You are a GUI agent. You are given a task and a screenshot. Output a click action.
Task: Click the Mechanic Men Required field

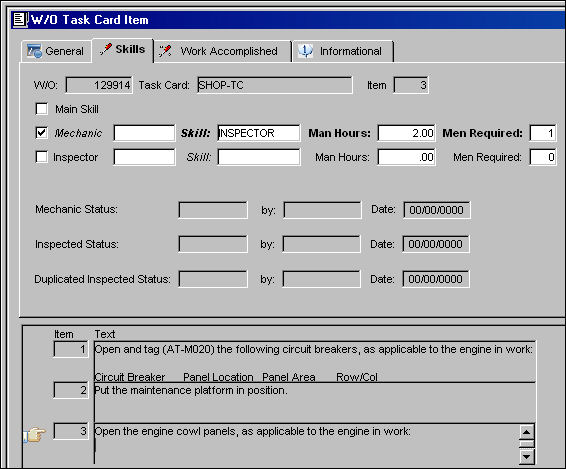tap(543, 133)
